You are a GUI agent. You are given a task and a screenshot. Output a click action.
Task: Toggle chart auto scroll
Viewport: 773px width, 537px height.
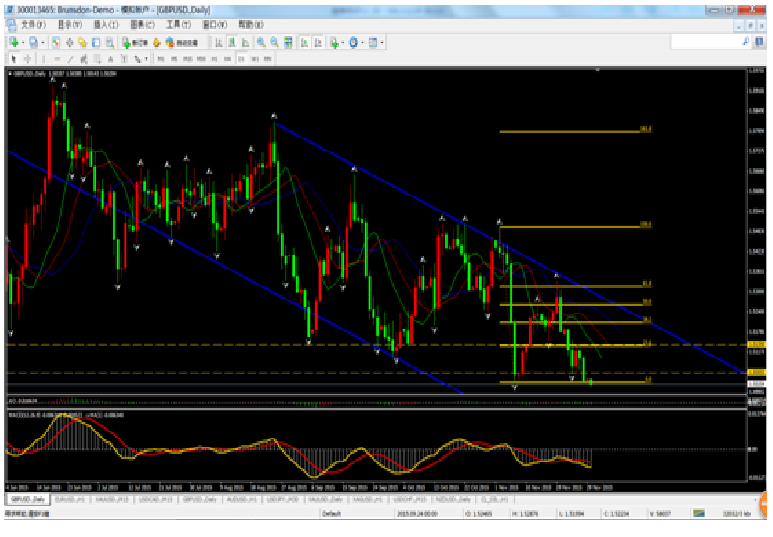pos(305,43)
